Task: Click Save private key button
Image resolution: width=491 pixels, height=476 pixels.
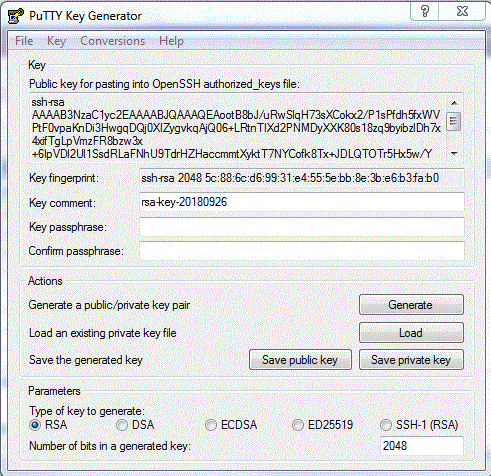Action: click(411, 360)
